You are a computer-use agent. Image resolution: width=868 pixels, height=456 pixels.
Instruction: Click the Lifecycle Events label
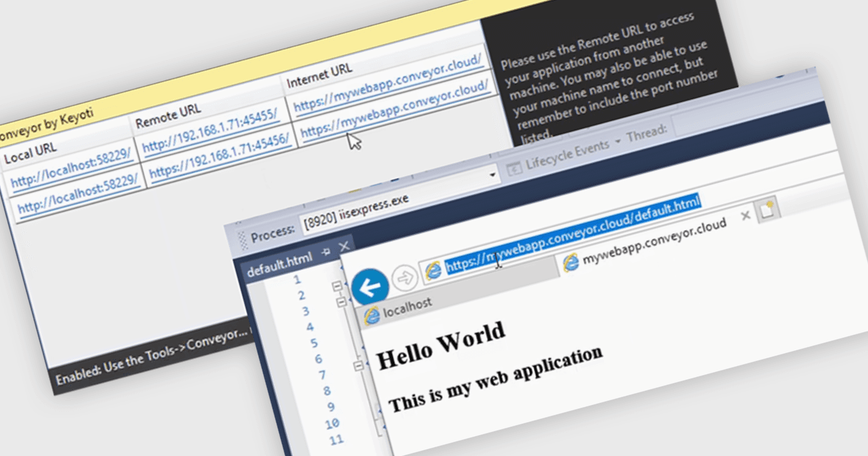tap(568, 153)
